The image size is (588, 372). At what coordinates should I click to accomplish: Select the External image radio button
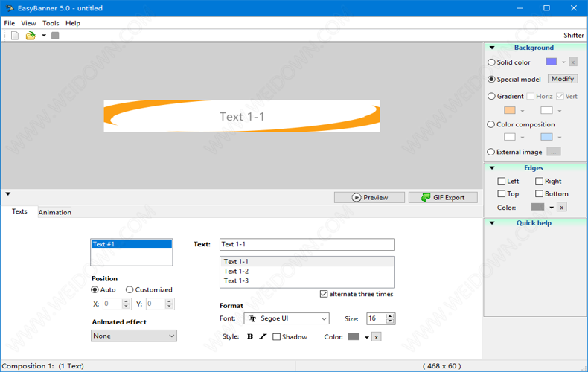coord(491,152)
